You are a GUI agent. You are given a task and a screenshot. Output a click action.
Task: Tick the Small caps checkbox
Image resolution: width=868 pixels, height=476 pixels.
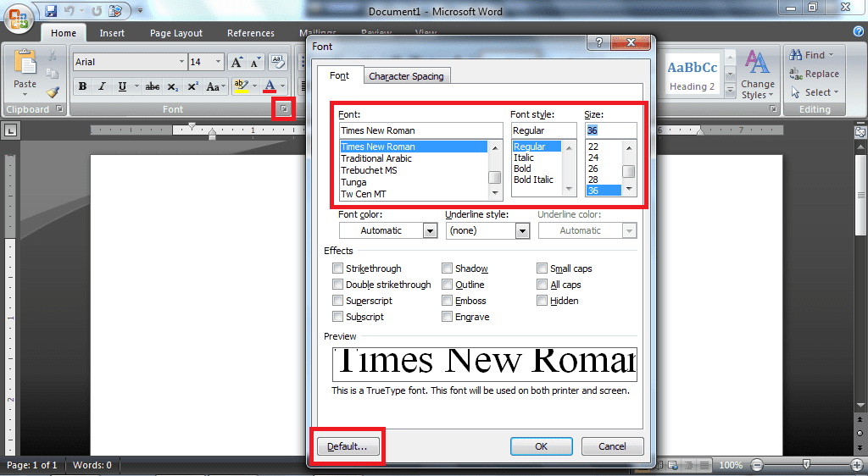pyautogui.click(x=542, y=268)
